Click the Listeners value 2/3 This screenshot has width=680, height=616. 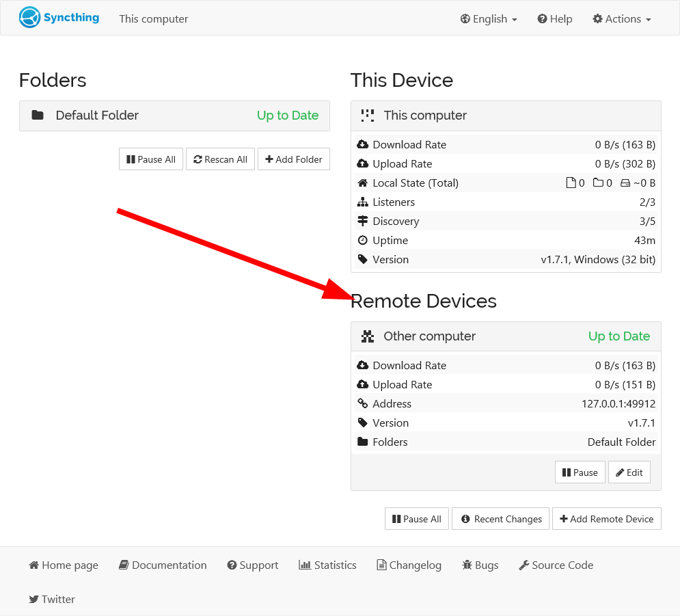click(x=647, y=202)
